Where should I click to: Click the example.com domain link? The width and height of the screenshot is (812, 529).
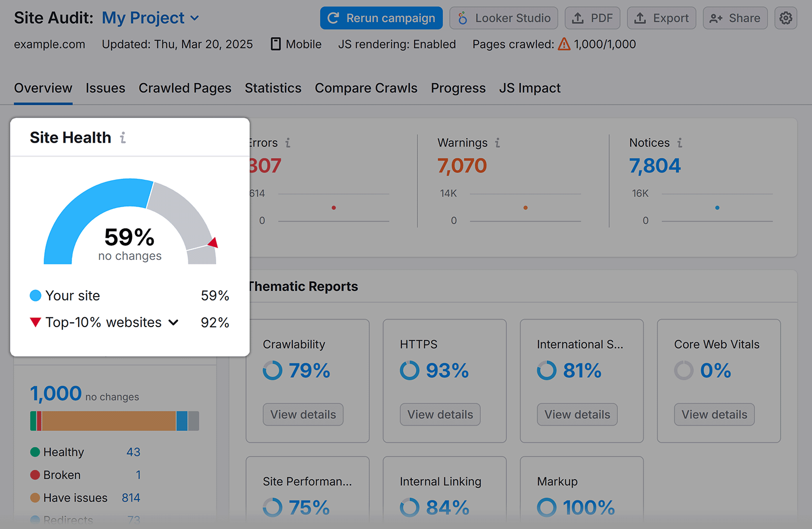tap(49, 44)
